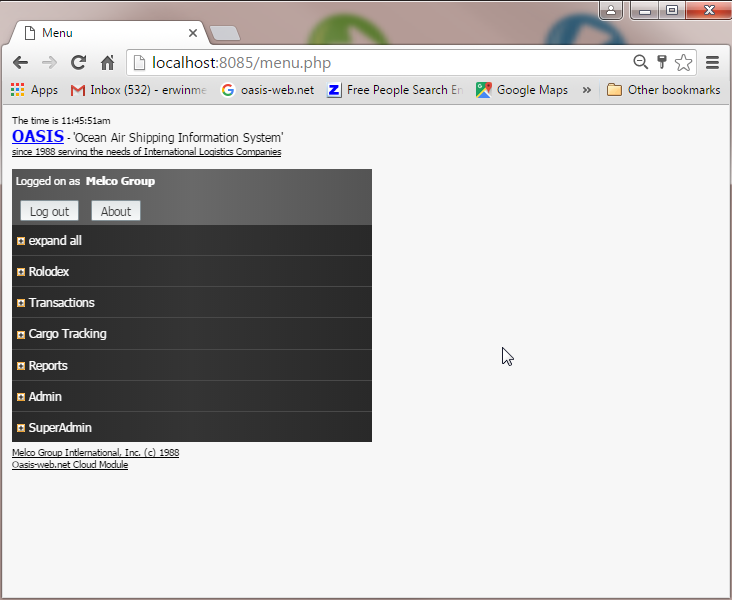Viewport: 732px width, 600px height.
Task: Click the expand all plus icon
Action: pos(21,241)
